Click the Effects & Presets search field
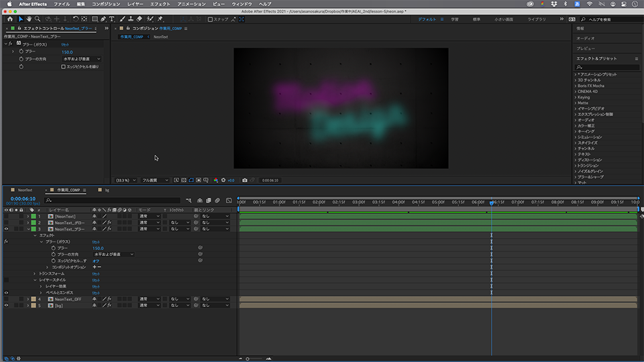Viewport: 644px width, 362px height. [x=606, y=67]
